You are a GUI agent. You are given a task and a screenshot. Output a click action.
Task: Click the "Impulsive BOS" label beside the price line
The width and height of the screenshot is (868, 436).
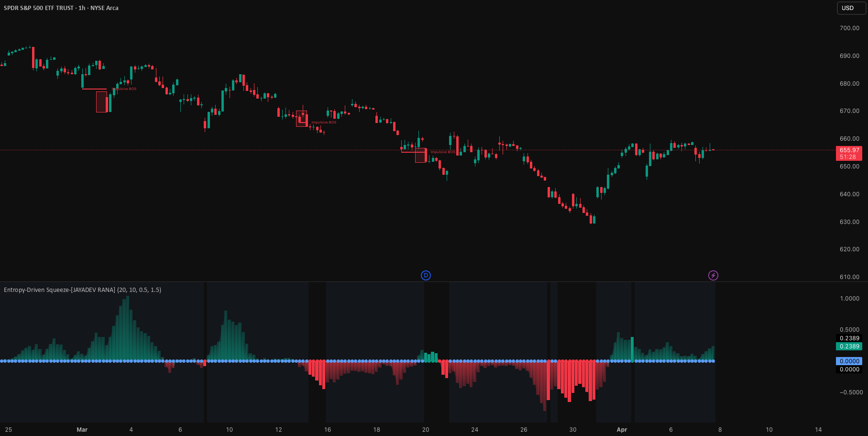pos(443,152)
